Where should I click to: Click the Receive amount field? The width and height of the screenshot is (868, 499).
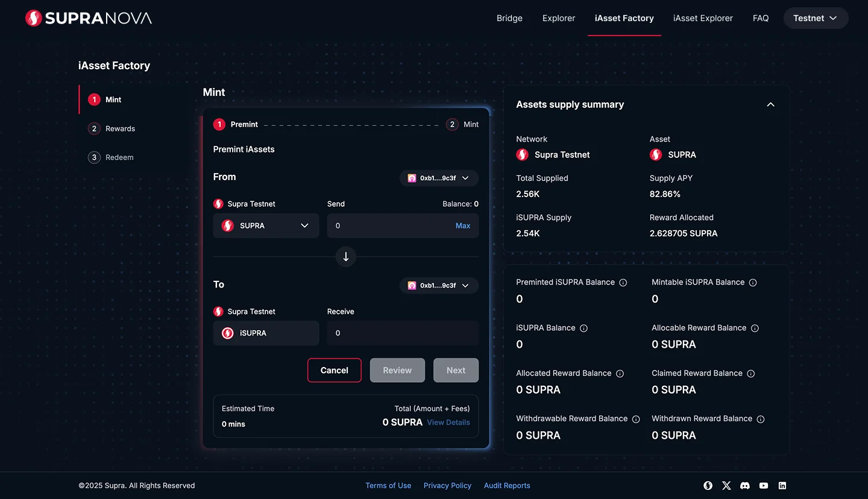point(403,333)
